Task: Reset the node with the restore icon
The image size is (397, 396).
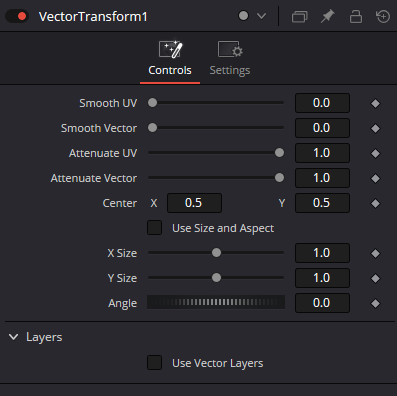Action: click(383, 16)
